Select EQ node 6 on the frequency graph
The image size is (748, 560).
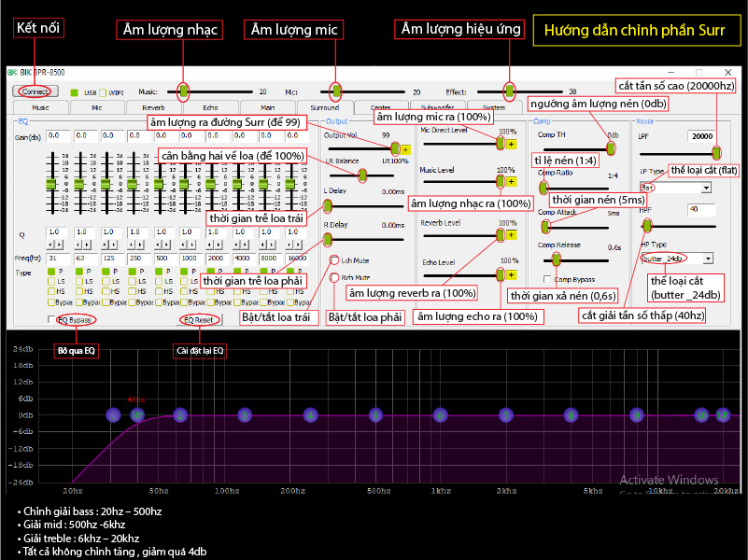[441, 415]
